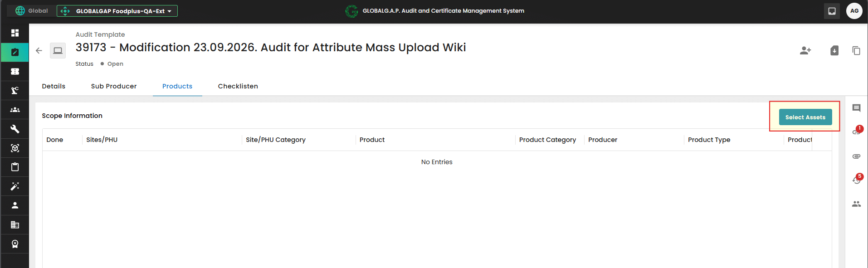Expand GLOBALGAP Foodplus-QA-Ext dropdown
The height and width of the screenshot is (268, 868).
click(117, 11)
